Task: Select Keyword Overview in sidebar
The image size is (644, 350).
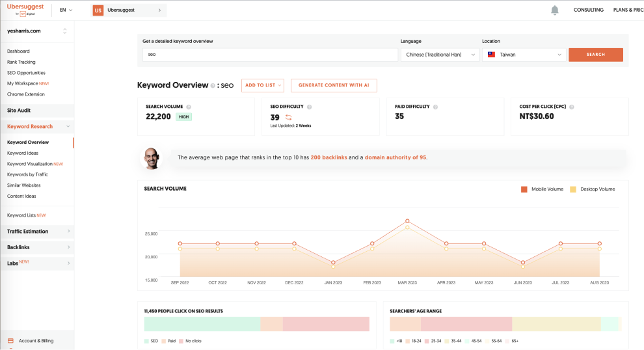Action: 28,142
